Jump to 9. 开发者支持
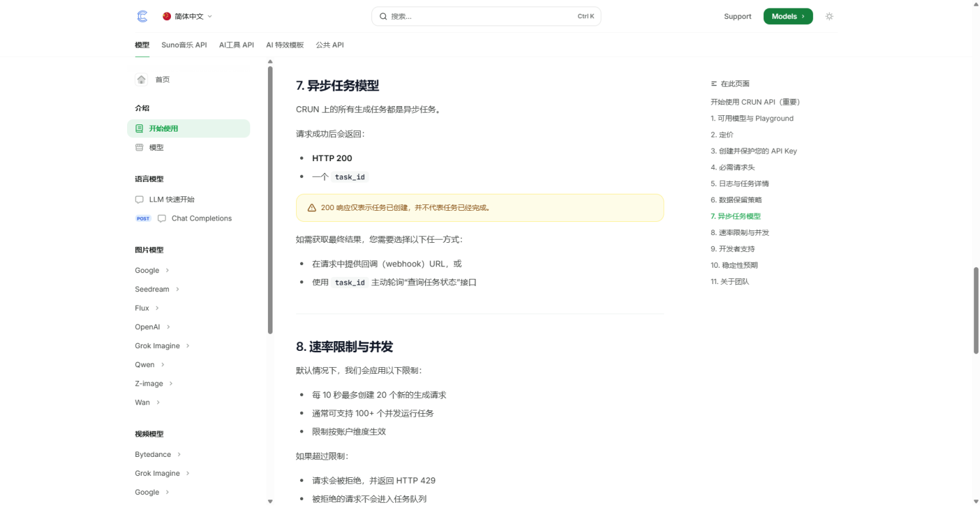 (732, 249)
